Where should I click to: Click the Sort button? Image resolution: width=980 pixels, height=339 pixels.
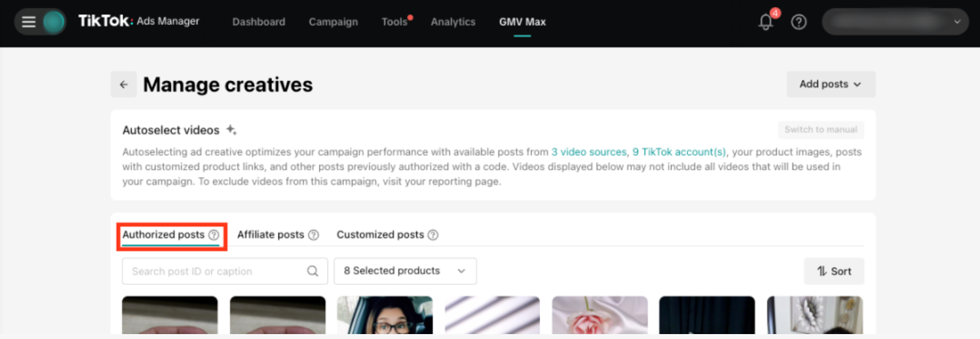click(834, 271)
